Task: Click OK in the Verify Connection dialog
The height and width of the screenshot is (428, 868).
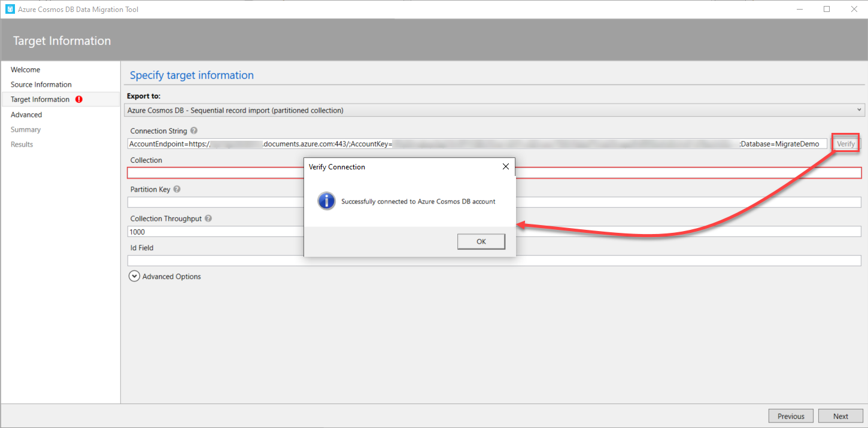Action: (x=481, y=241)
